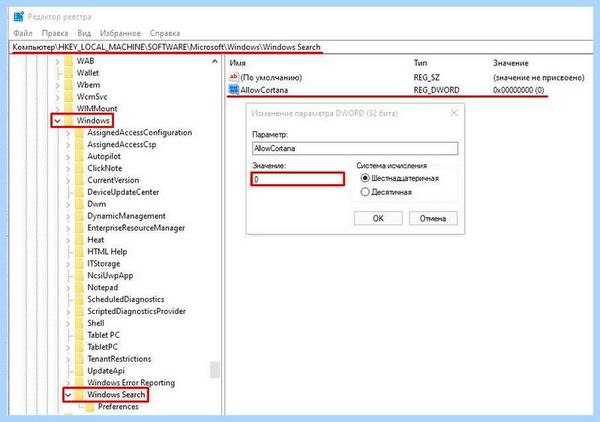Screen dimensions: 600x422
Task: Click OK in the DWORD dialog
Action: click(x=378, y=218)
